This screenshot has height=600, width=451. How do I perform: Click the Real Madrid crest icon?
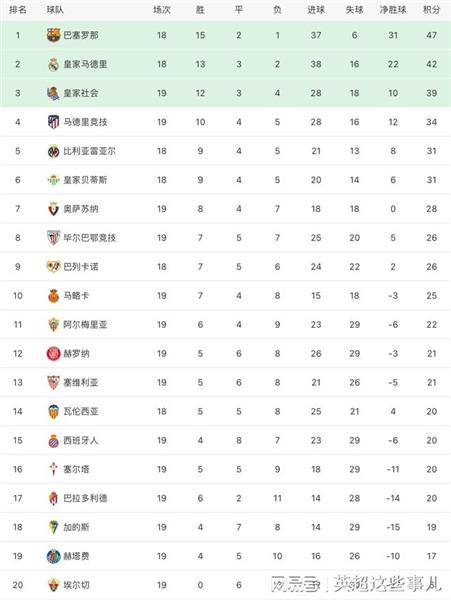click(54, 64)
